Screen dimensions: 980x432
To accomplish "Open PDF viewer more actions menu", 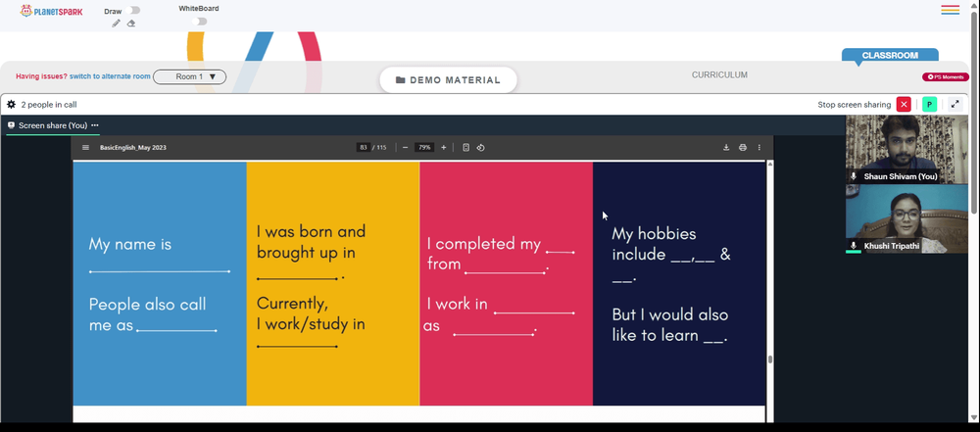I will (759, 148).
